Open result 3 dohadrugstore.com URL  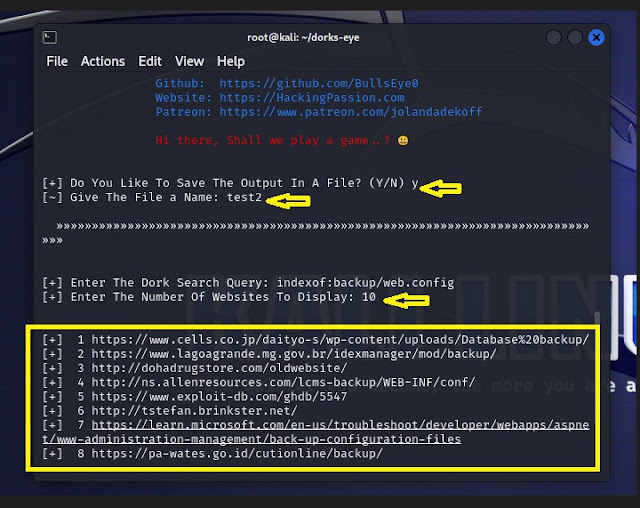tap(219, 368)
